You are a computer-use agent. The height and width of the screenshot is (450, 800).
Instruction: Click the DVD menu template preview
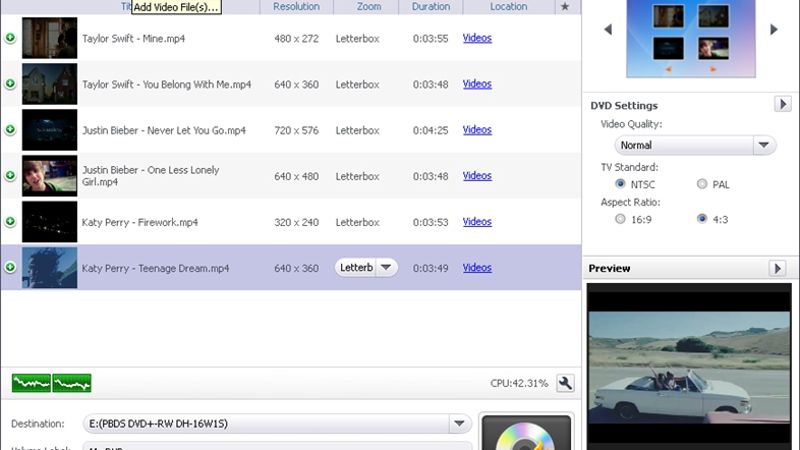tap(691, 38)
